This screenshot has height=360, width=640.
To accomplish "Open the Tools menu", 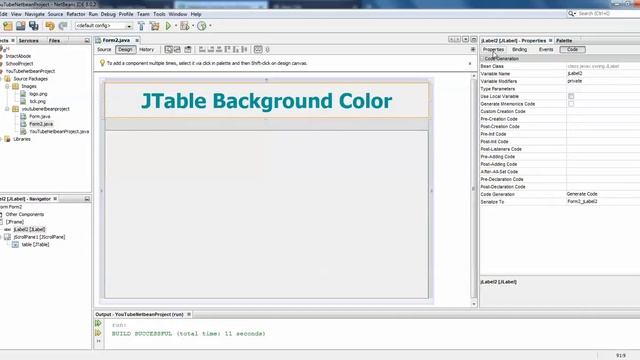I will click(x=160, y=14).
